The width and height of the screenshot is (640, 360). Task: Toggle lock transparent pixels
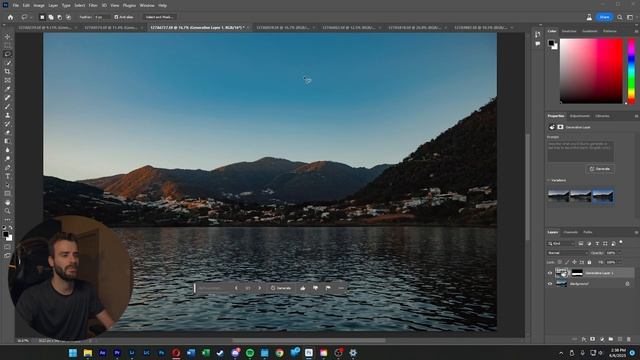560,262
